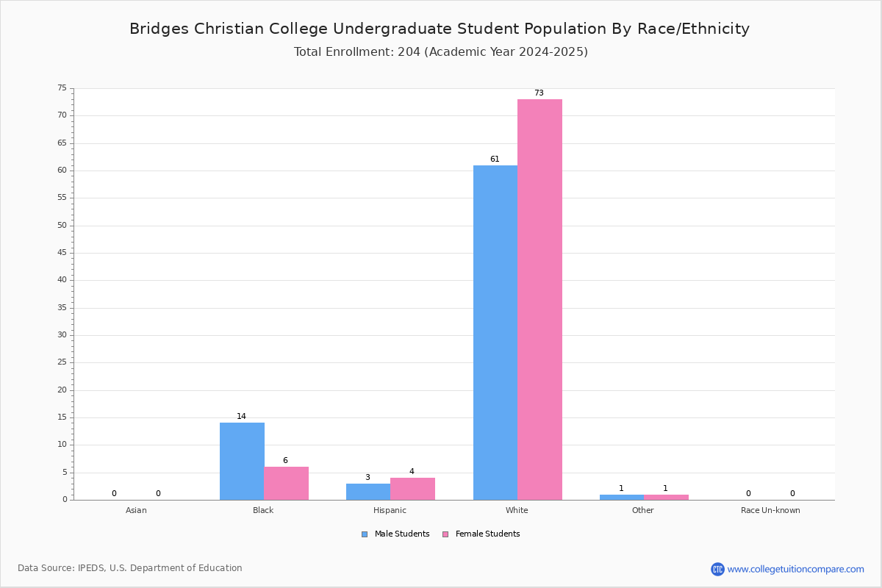Image resolution: width=882 pixels, height=588 pixels.
Task: Click the 73 value label
Action: 539,93
